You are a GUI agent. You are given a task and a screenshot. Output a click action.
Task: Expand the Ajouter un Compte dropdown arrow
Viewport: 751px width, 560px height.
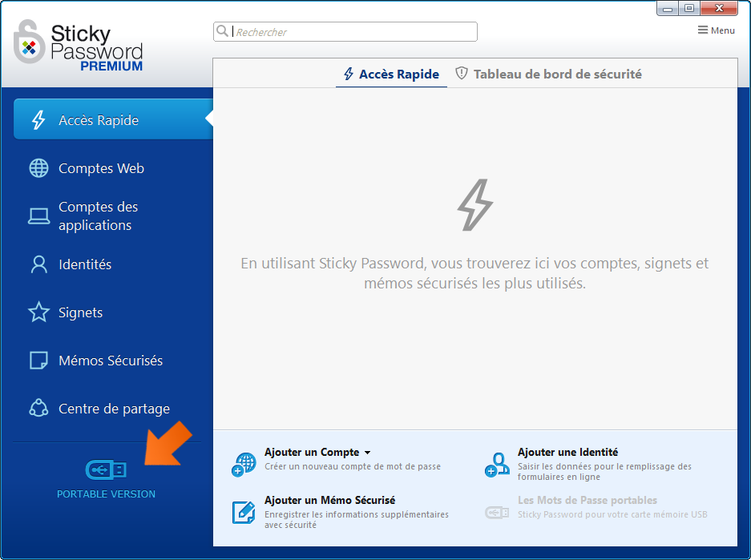(x=367, y=453)
